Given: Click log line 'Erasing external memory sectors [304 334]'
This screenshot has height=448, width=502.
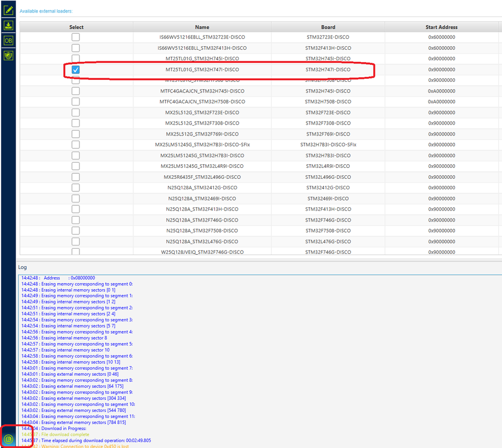Looking at the screenshot, I should pyautogui.click(x=74, y=398).
